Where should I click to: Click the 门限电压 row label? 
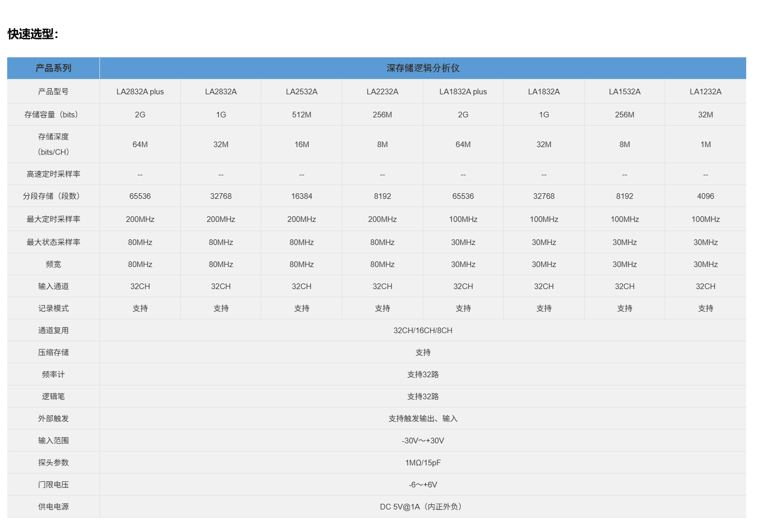(x=53, y=485)
